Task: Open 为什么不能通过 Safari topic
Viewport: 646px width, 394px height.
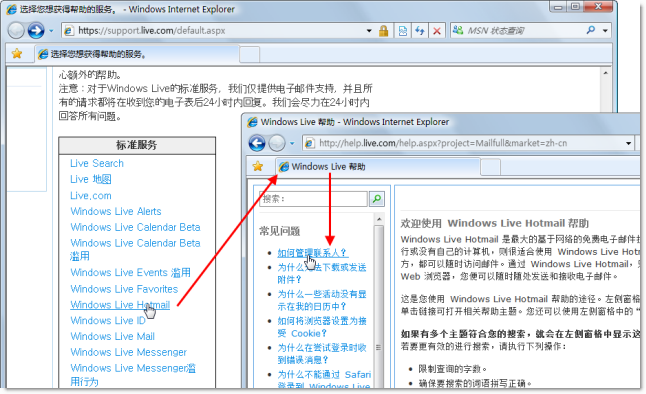Action: (324, 380)
